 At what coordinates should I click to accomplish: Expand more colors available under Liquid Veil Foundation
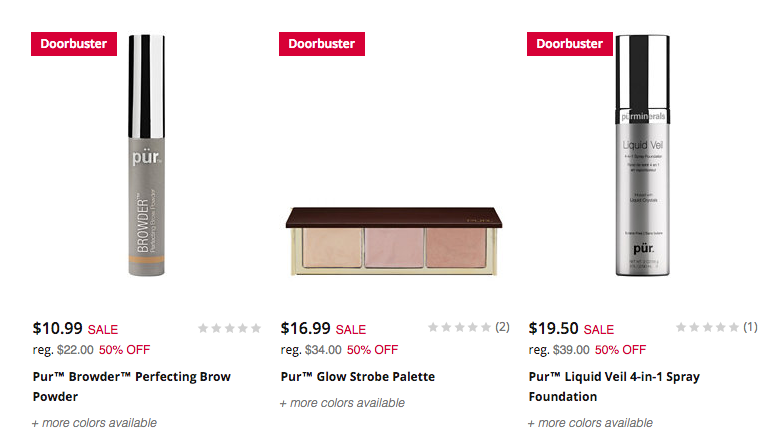pyautogui.click(x=590, y=423)
